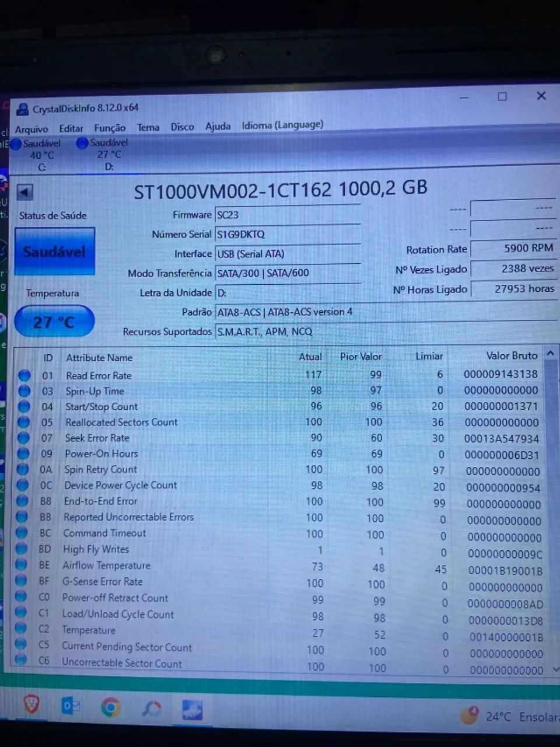Click the attribute list scroll-up arrow

pyautogui.click(x=550, y=354)
